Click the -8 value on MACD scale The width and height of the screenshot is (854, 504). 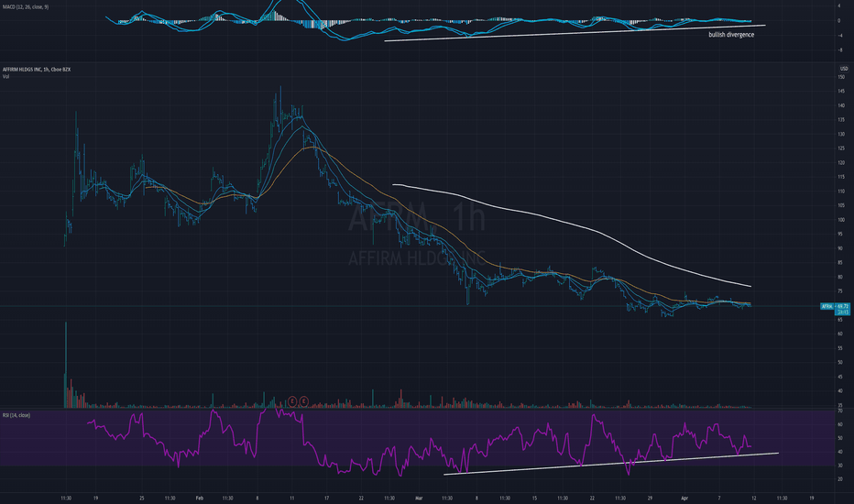(839, 50)
